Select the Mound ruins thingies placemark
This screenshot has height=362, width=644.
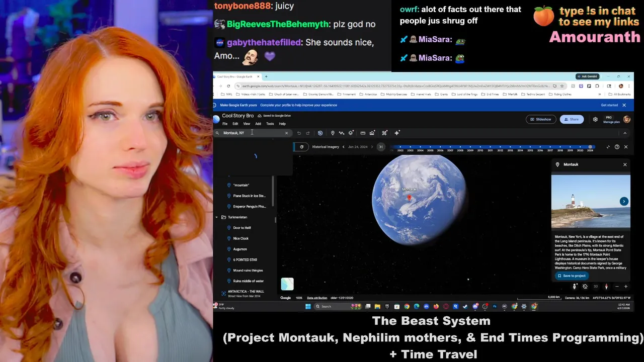pyautogui.click(x=248, y=270)
